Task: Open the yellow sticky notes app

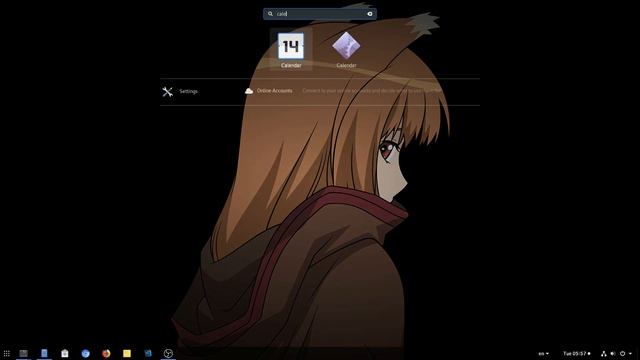Action: click(127, 353)
